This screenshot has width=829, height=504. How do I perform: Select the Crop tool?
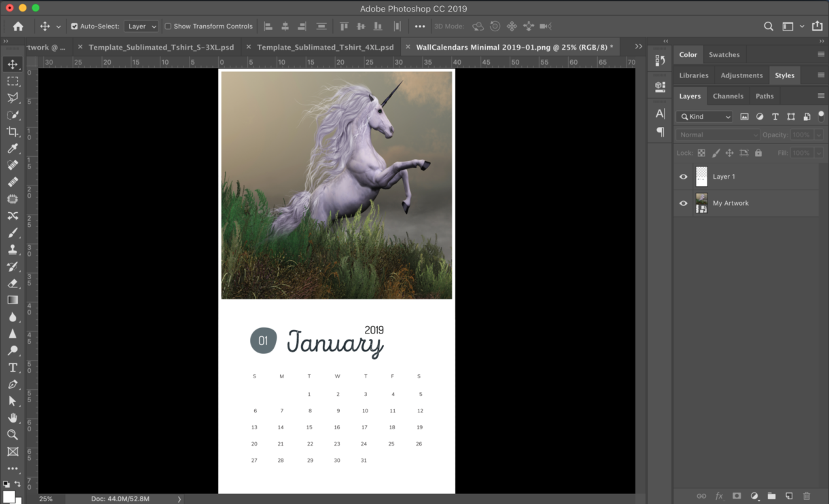[13, 132]
